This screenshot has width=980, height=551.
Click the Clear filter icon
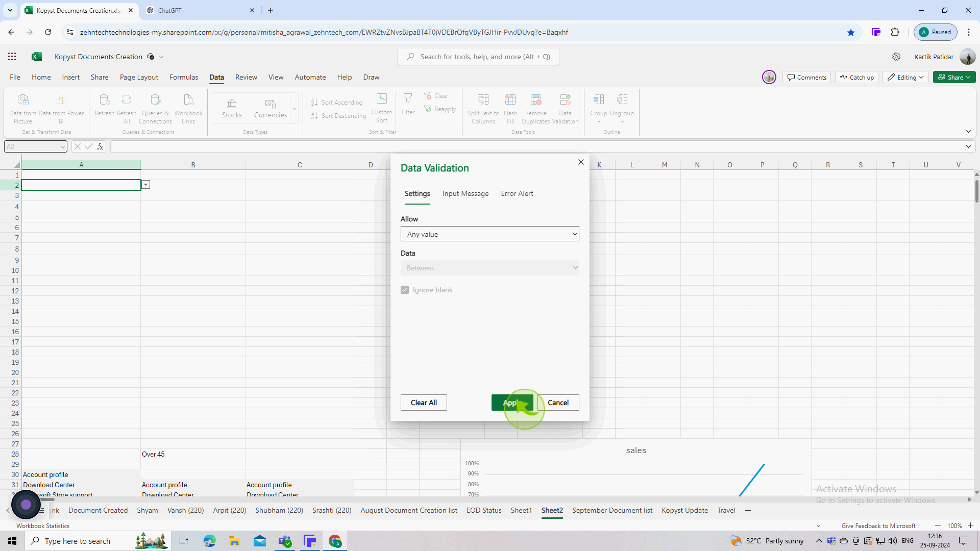pyautogui.click(x=427, y=95)
